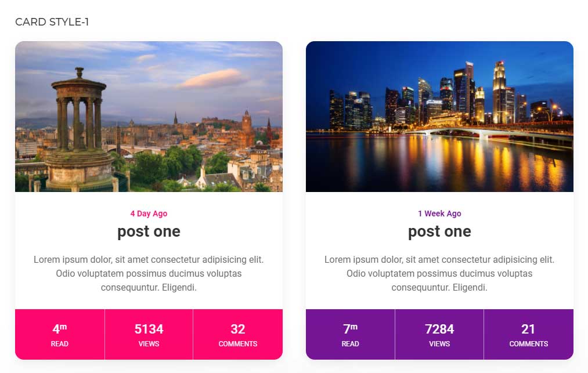The height and width of the screenshot is (373, 588).
Task: Click the COMMENTS label under 32
Action: (x=238, y=344)
